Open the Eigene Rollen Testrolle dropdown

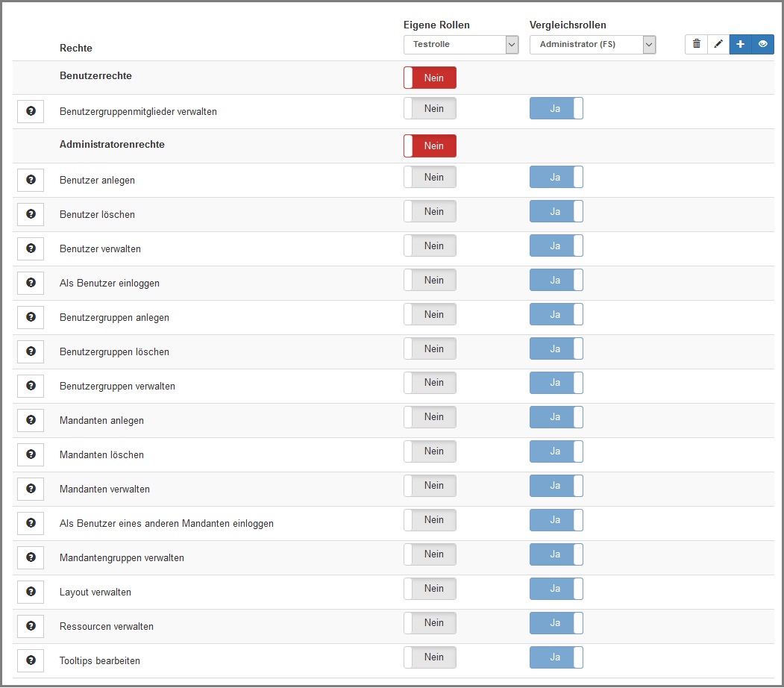click(460, 45)
